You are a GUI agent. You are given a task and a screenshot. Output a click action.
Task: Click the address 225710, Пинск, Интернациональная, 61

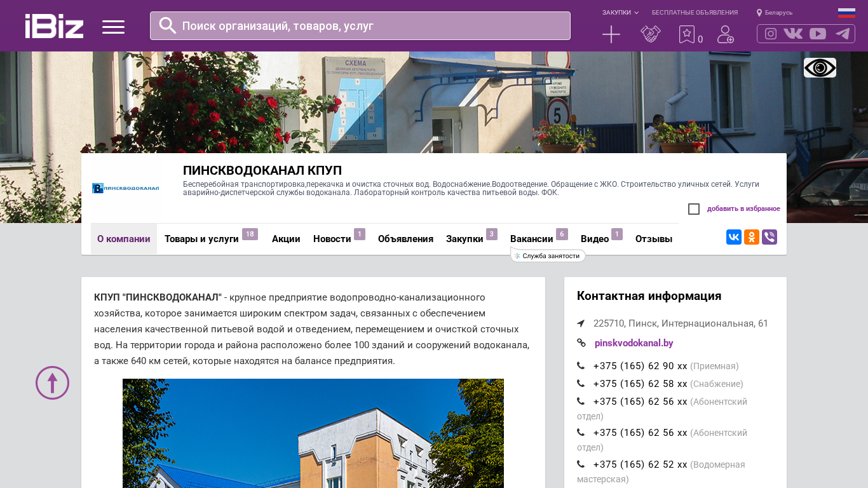tap(681, 323)
